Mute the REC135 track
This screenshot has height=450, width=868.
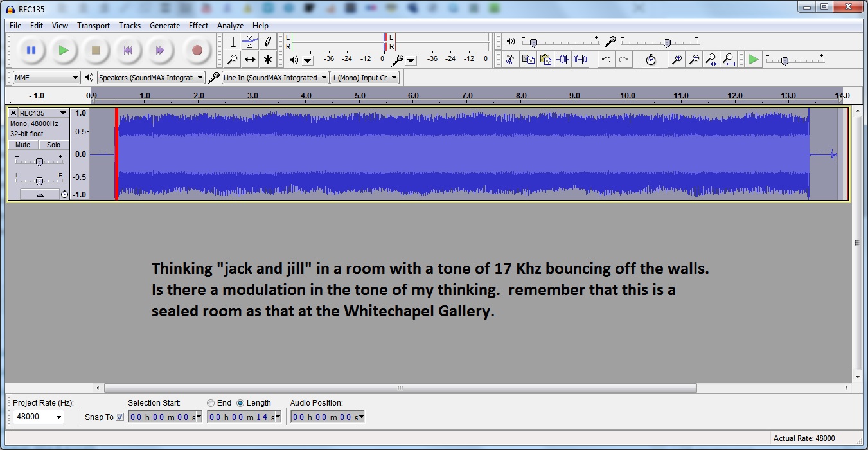pos(23,145)
